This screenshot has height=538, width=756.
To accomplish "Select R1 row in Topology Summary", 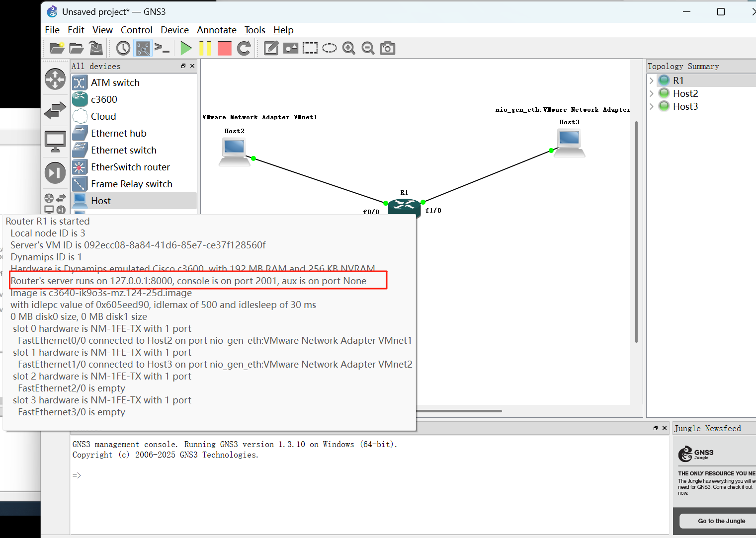I will [701, 80].
